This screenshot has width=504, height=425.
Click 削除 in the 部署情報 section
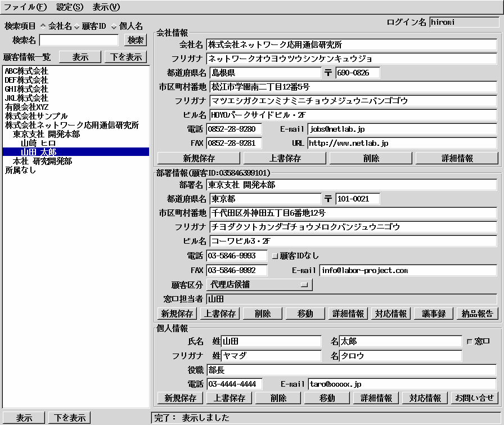[262, 314]
